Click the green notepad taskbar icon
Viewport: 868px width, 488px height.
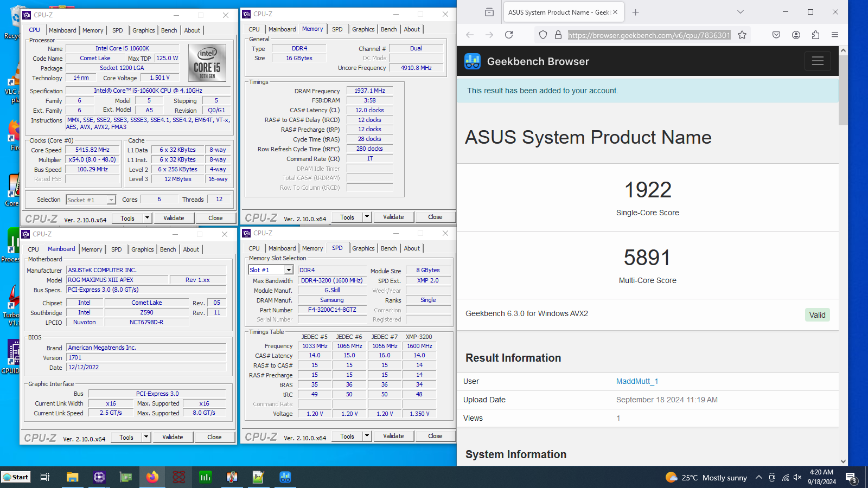click(x=258, y=477)
